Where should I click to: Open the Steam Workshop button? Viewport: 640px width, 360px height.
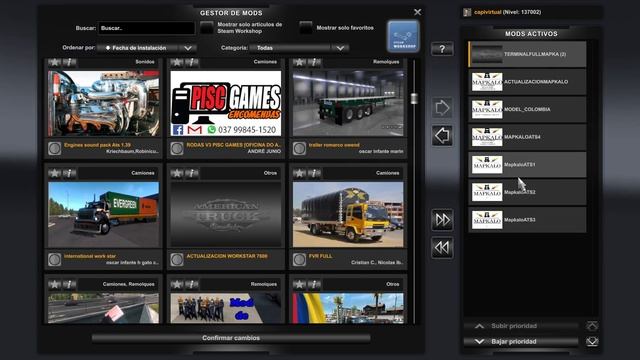pos(403,36)
